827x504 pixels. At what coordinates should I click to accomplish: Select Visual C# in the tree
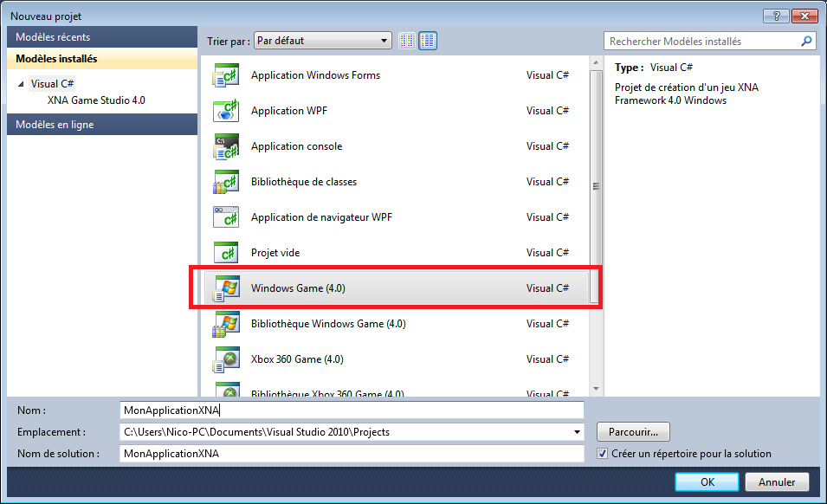tap(52, 84)
